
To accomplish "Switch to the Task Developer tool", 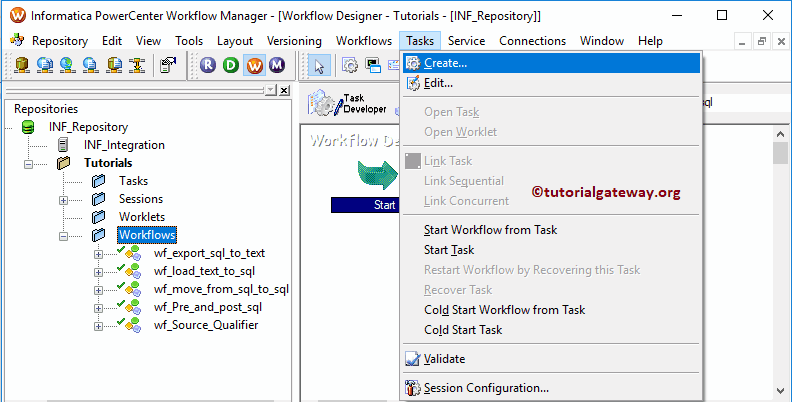I will click(x=348, y=103).
